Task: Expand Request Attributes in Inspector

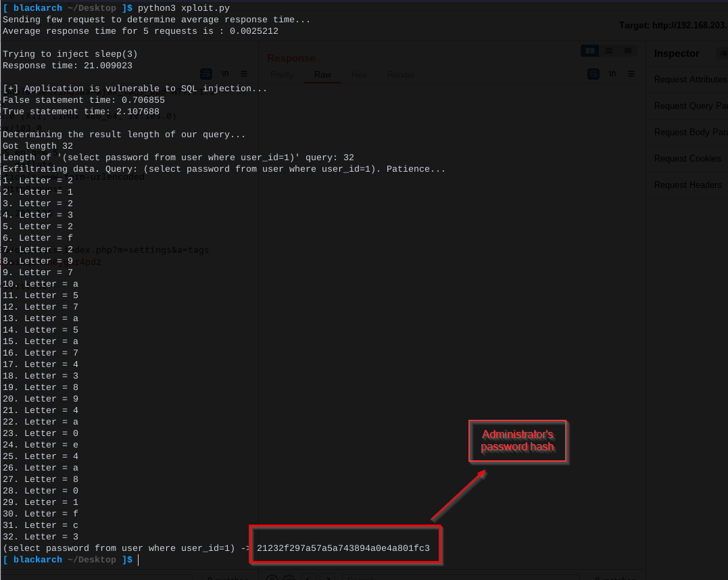Action: click(689, 79)
